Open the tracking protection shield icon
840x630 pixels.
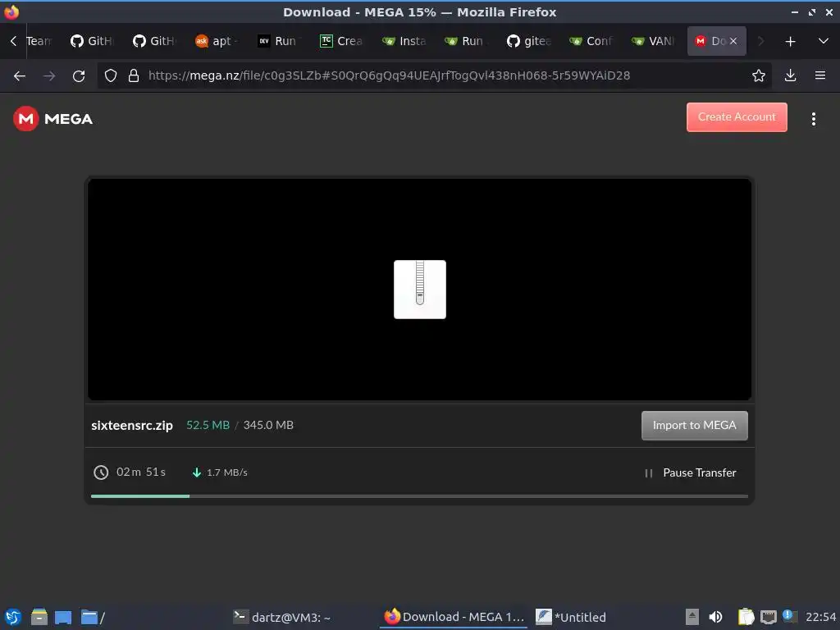click(x=111, y=75)
